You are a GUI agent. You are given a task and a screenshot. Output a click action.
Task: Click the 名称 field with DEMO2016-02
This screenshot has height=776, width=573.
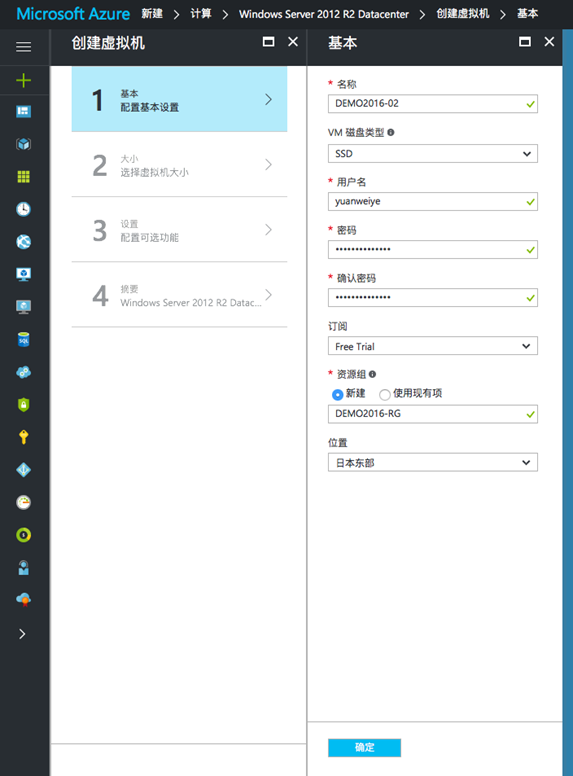coord(432,104)
